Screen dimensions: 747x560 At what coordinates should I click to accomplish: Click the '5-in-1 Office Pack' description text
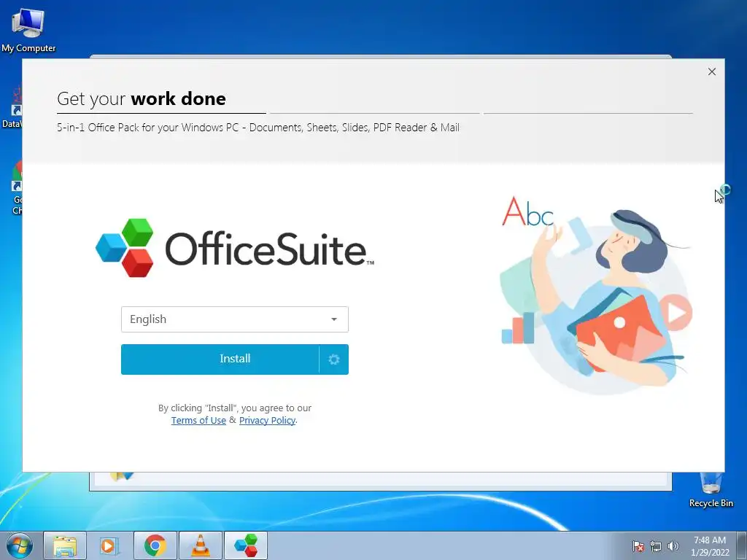click(x=258, y=128)
